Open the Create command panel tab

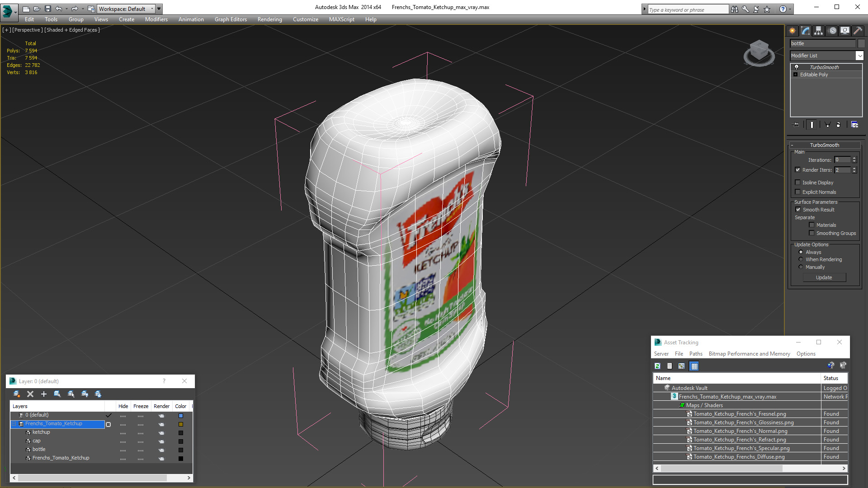point(793,31)
